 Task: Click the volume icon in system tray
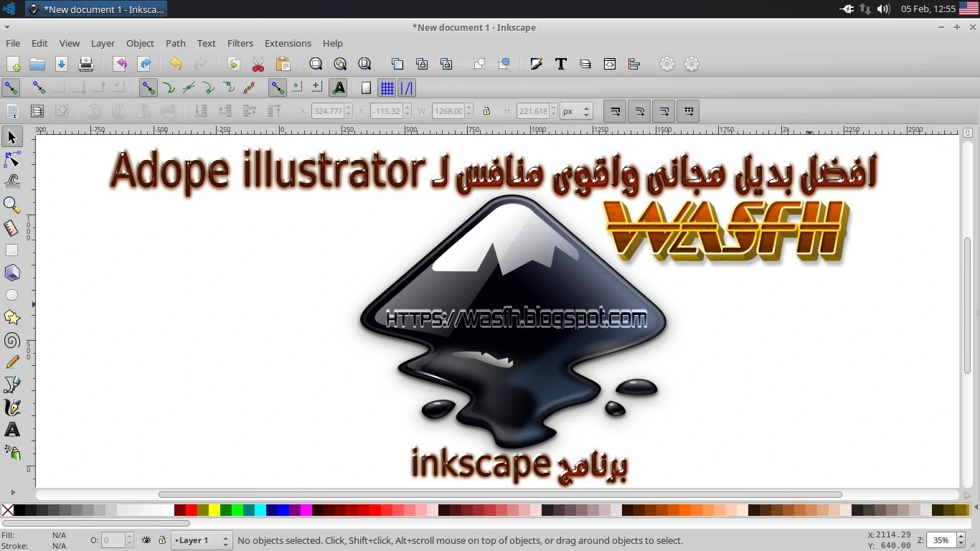[x=883, y=9]
